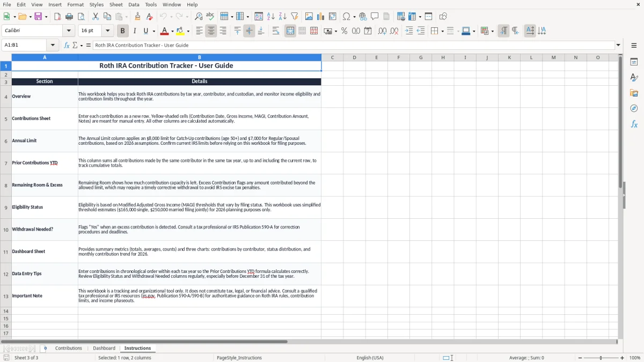Image resolution: width=644 pixels, height=362 pixels.
Task: Open the Select Function sum dropdown
Action: pyautogui.click(x=81, y=46)
